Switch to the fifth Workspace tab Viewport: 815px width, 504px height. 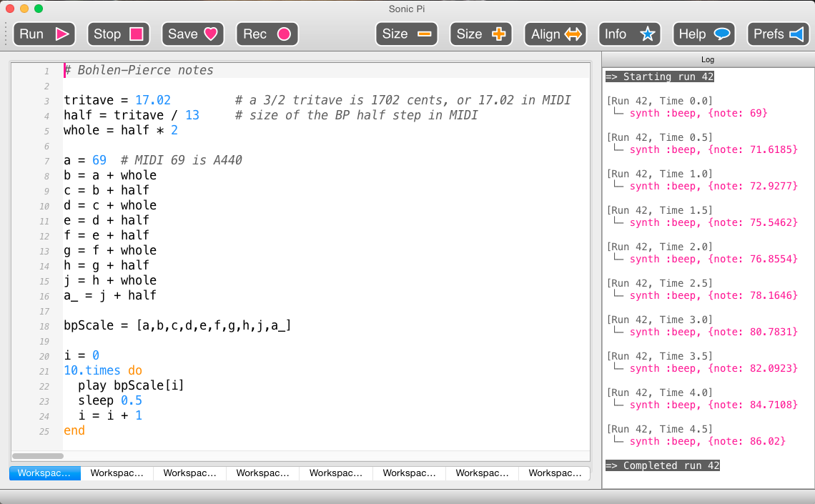pos(336,473)
